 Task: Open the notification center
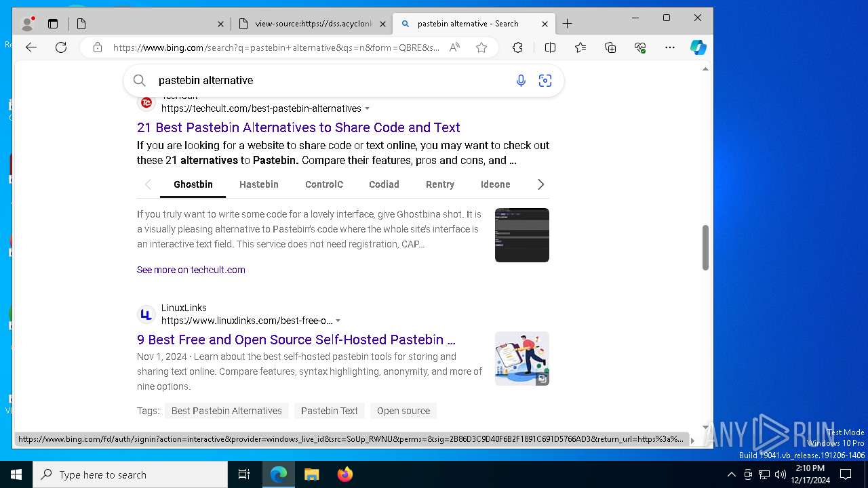(846, 474)
